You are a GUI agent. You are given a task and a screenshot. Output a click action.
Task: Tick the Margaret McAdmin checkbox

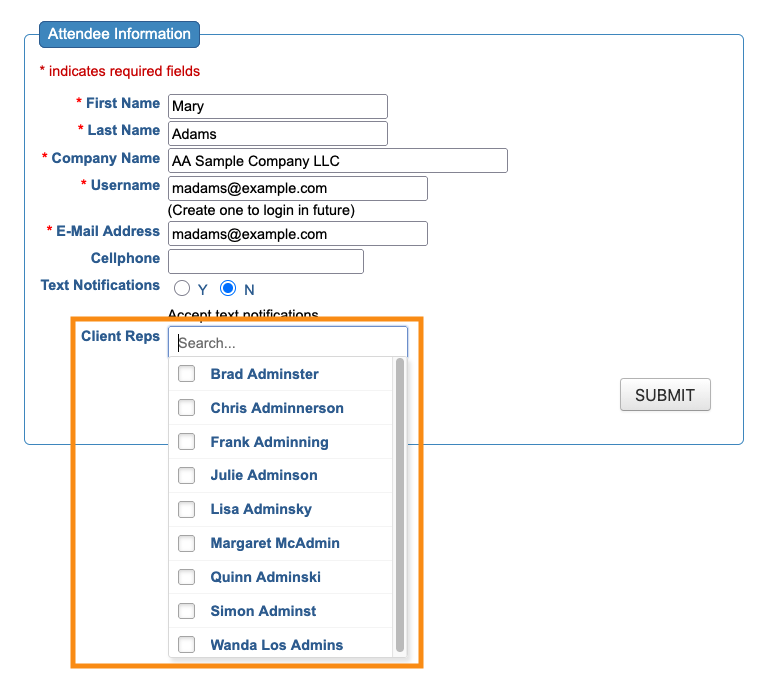point(186,543)
